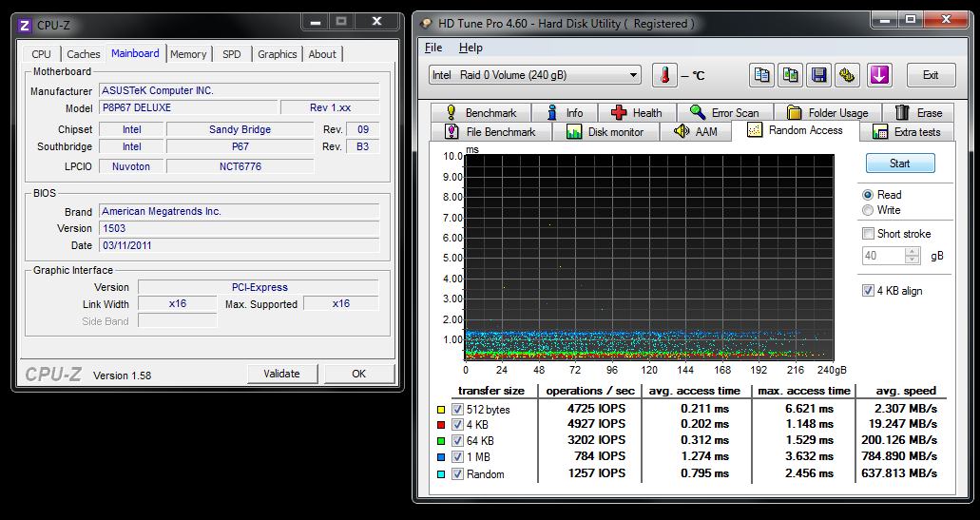Click the short stroke size spinner arrows
This screenshot has height=520, width=980.
click(x=913, y=256)
